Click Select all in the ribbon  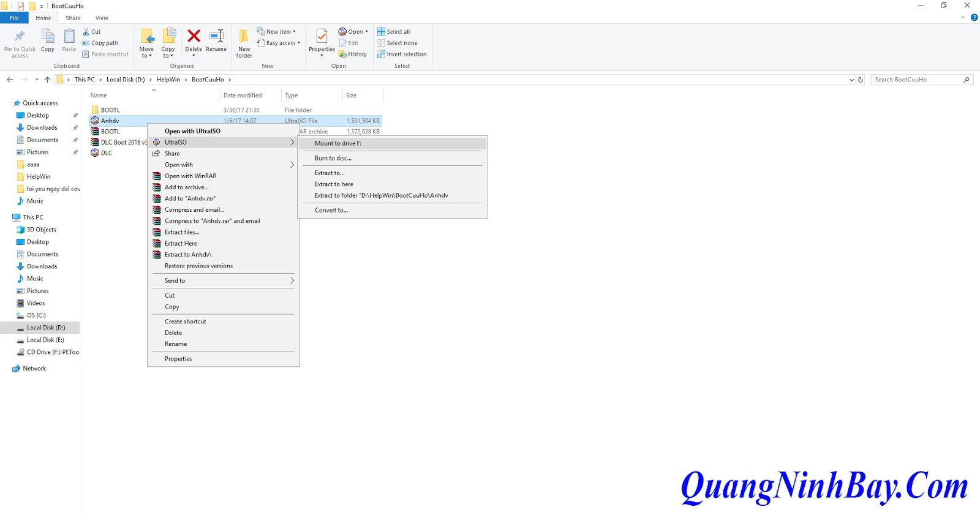[x=394, y=32]
